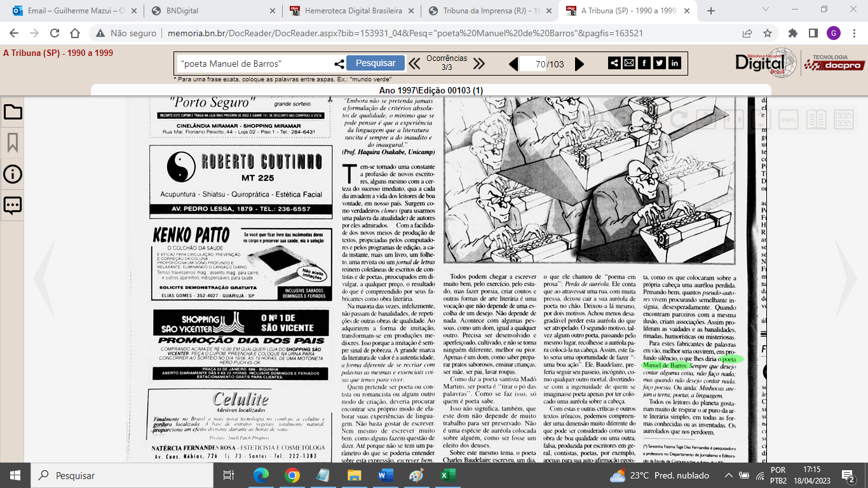Screen dimensions: 868x488
Task: Share page on Facebook
Action: tap(644, 63)
